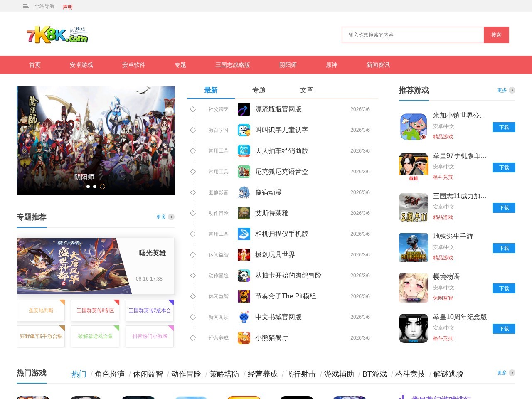Click inside the search input field
Viewport: 532px width, 399px height.
pyautogui.click(x=413, y=35)
